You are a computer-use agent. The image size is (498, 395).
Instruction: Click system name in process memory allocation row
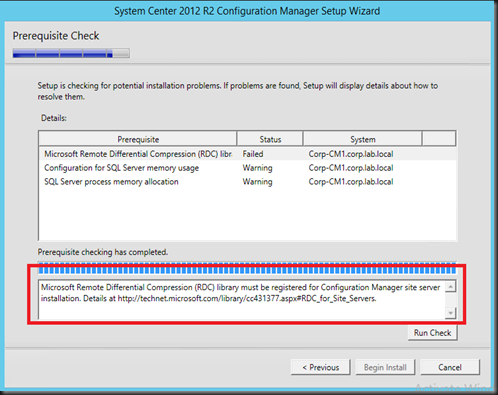[351, 182]
